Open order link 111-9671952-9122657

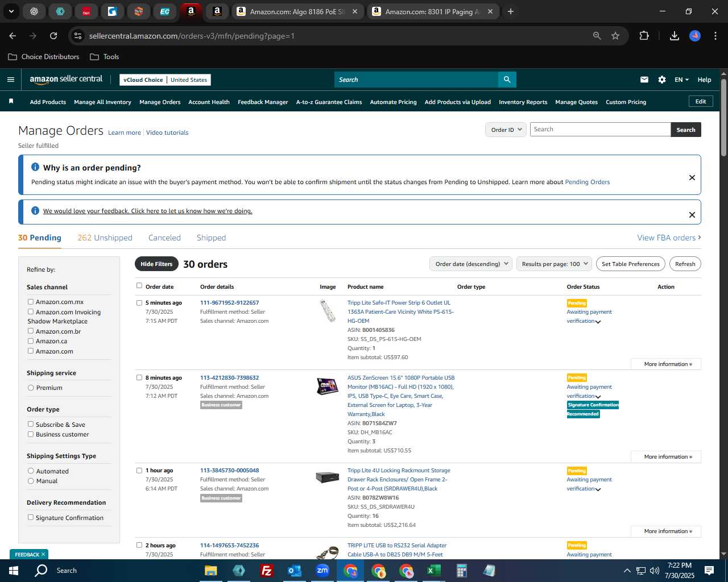(x=229, y=302)
